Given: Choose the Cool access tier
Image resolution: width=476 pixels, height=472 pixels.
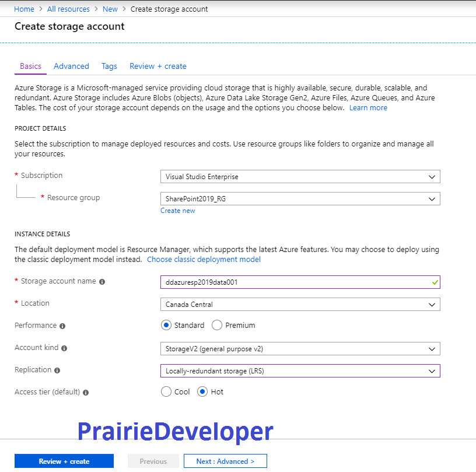Looking at the screenshot, I should pyautogui.click(x=166, y=391).
